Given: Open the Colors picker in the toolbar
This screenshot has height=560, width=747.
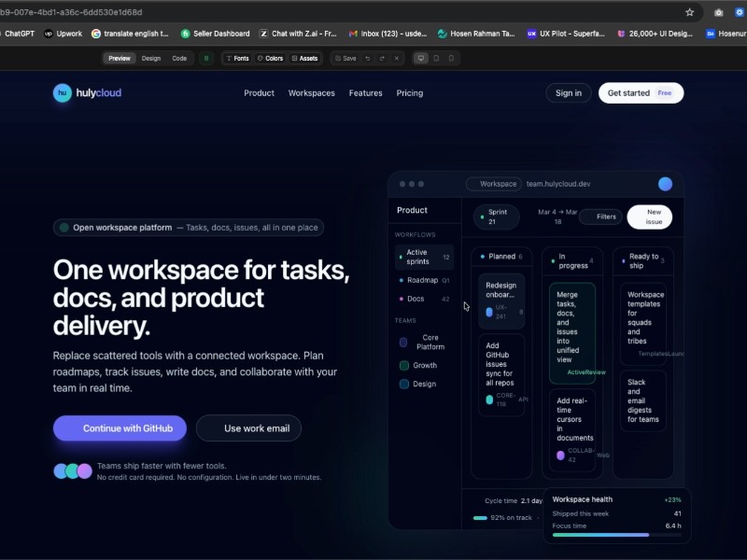Looking at the screenshot, I should [270, 58].
